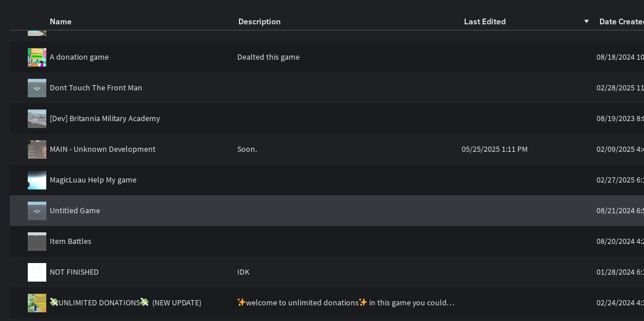Sort list by Name column header
The height and width of the screenshot is (321, 644).
tap(61, 21)
